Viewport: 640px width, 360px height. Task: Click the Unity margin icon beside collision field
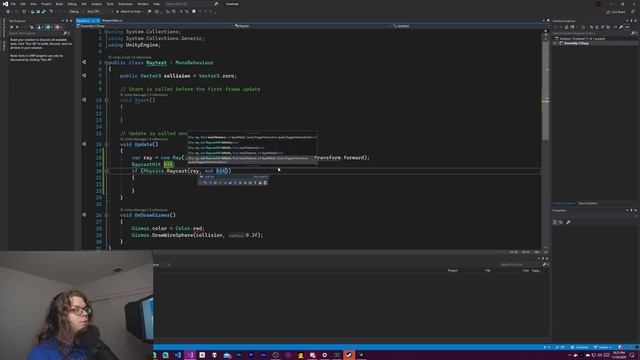point(84,76)
